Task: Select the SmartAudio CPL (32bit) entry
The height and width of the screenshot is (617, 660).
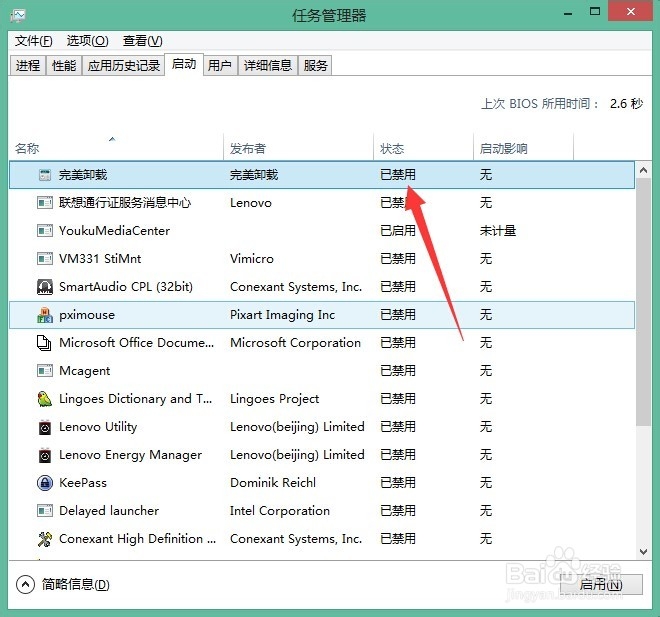Action: 125,287
